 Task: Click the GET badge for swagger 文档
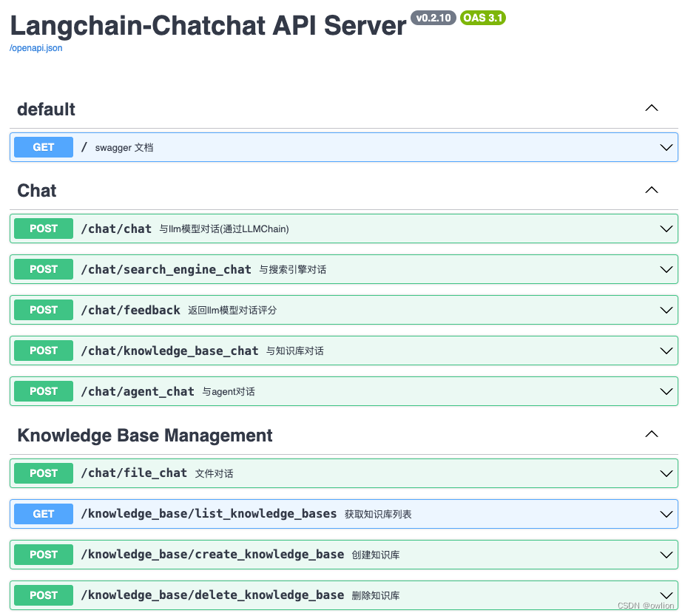click(x=44, y=147)
